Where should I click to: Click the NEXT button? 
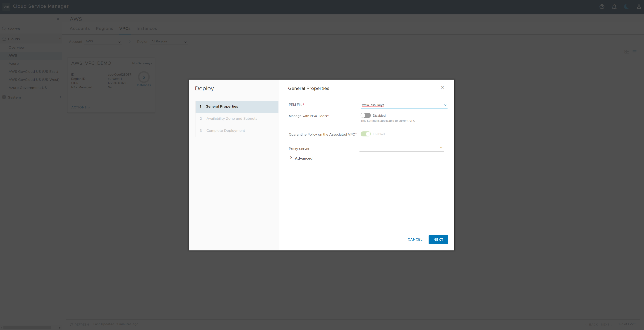click(x=438, y=239)
